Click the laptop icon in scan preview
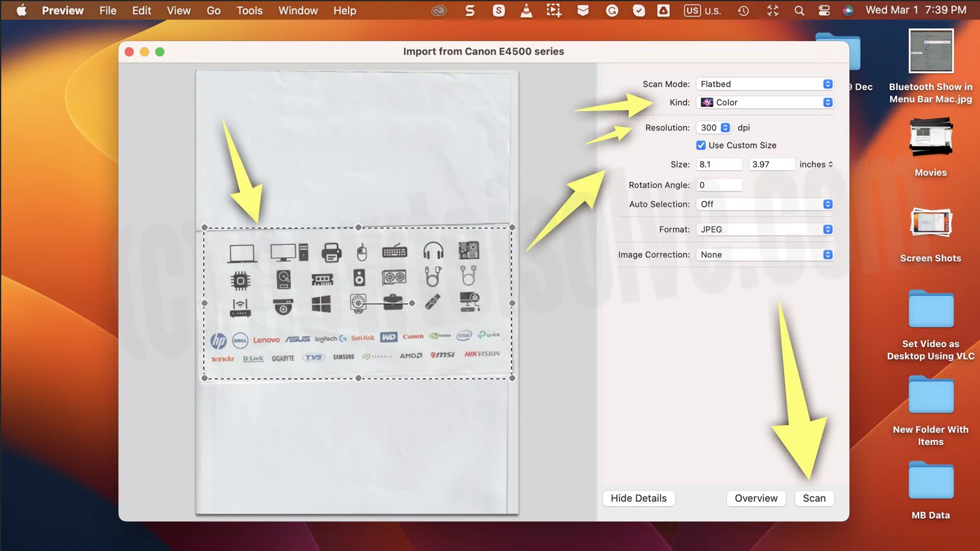Image resolution: width=980 pixels, height=551 pixels. click(242, 253)
